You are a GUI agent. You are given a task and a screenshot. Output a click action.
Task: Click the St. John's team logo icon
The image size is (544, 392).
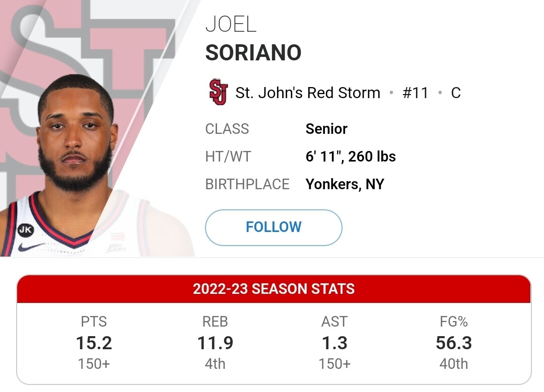[x=218, y=93]
